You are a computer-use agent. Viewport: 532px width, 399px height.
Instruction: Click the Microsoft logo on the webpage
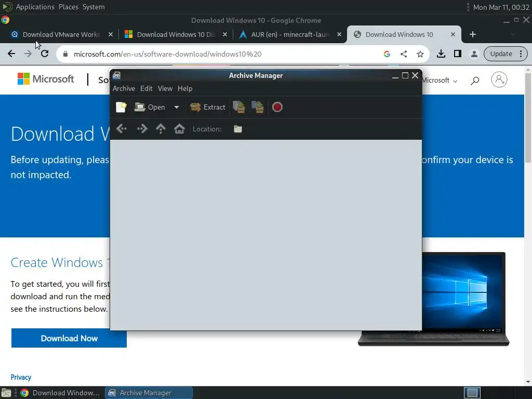point(46,79)
